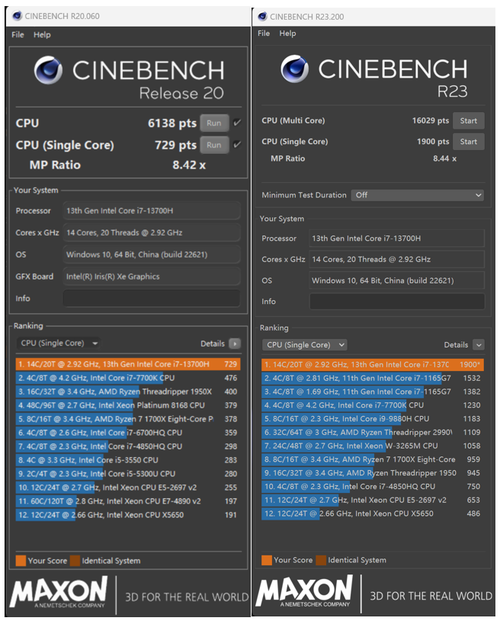This screenshot has width=500, height=621.
Task: Open the File menu in Cinebench R23
Action: [263, 34]
